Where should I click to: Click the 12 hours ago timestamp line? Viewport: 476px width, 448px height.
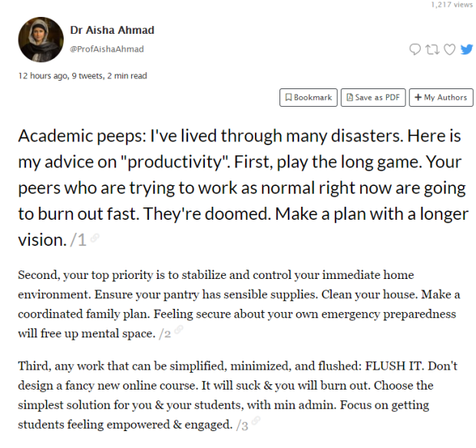(82, 76)
